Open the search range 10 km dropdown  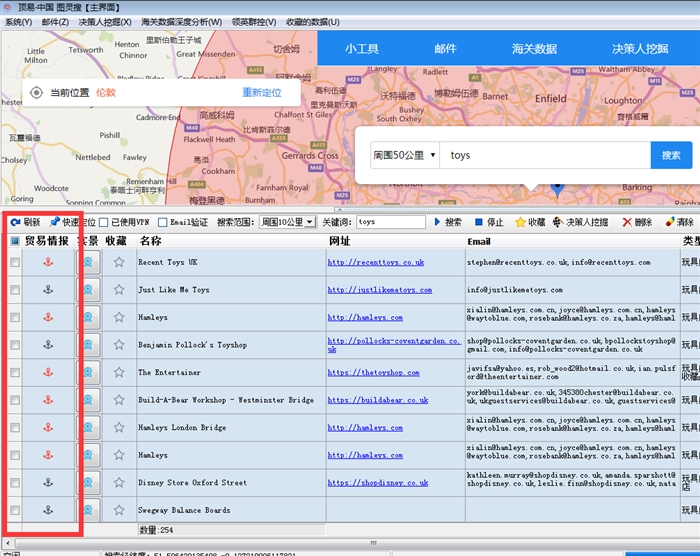click(288, 222)
